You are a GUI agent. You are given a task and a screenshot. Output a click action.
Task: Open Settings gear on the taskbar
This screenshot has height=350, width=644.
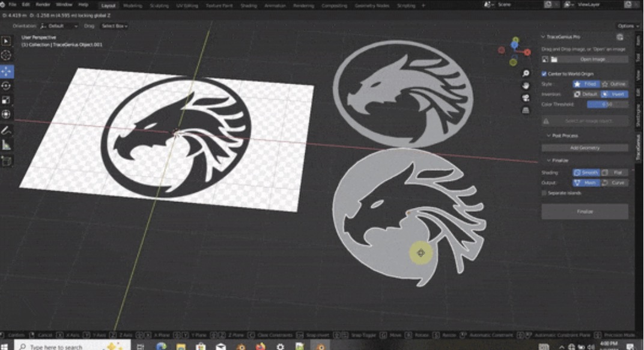pyautogui.click(x=280, y=346)
